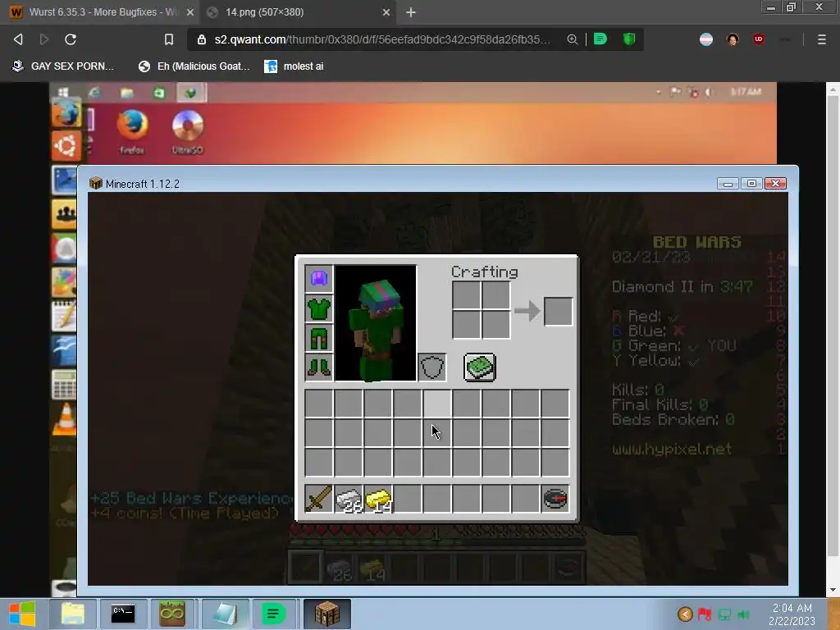The height and width of the screenshot is (630, 840).
Task: Open the green chat-bubble taskbar app
Action: (272, 614)
